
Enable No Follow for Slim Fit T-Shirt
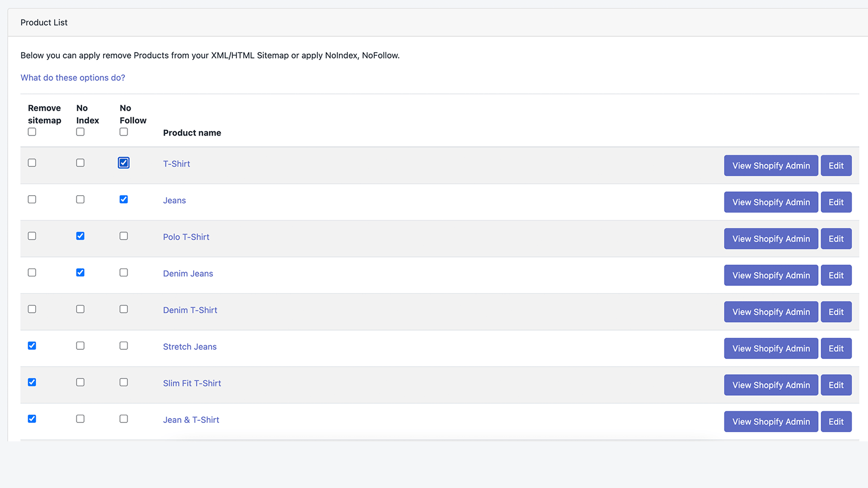[124, 382]
